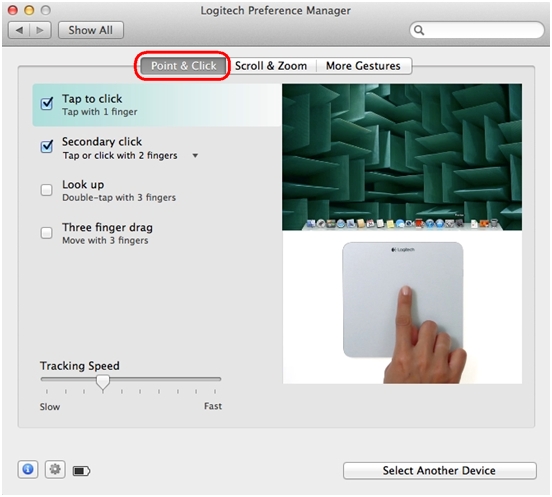Disable the Tap to click checkbox
Image resolution: width=552 pixels, height=497 pixels.
pos(47,104)
